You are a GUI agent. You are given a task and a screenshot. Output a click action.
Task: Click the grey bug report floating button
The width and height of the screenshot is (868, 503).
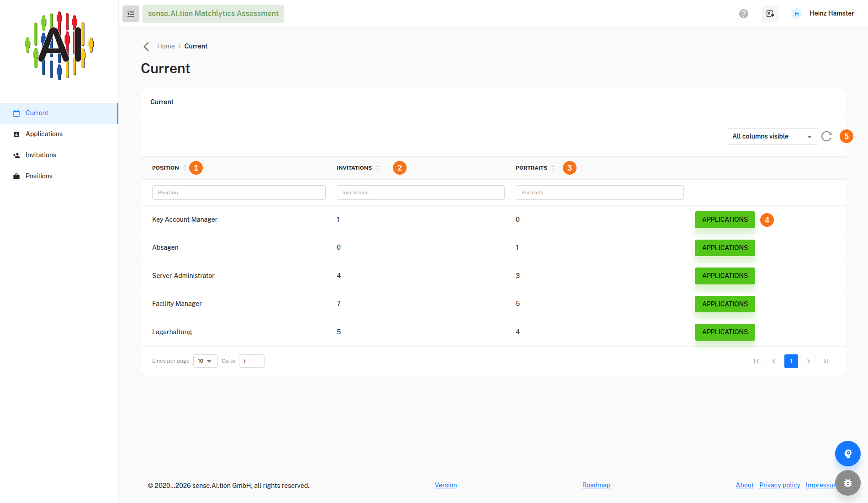[x=848, y=483]
